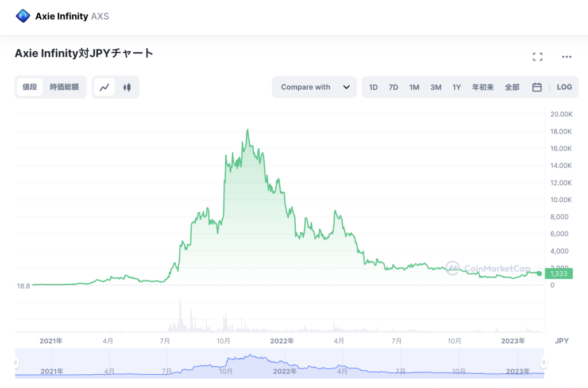The image size is (588, 388).
Task: Open the Compare with dropdown
Action: click(x=314, y=87)
